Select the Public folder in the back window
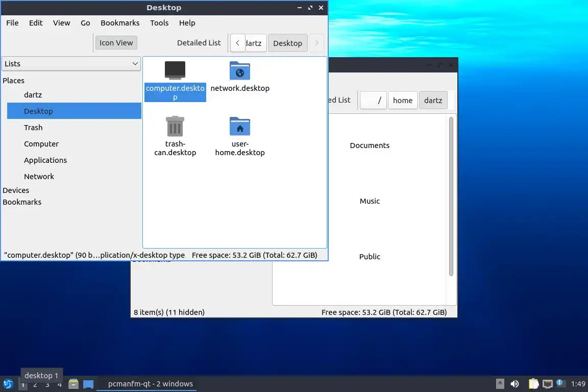 (370, 257)
